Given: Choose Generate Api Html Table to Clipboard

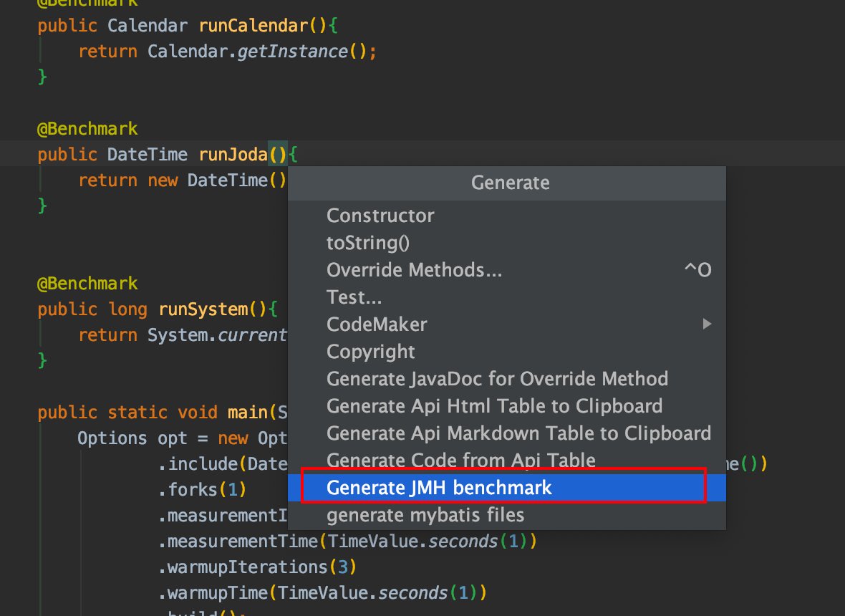Looking at the screenshot, I should coord(506,406).
